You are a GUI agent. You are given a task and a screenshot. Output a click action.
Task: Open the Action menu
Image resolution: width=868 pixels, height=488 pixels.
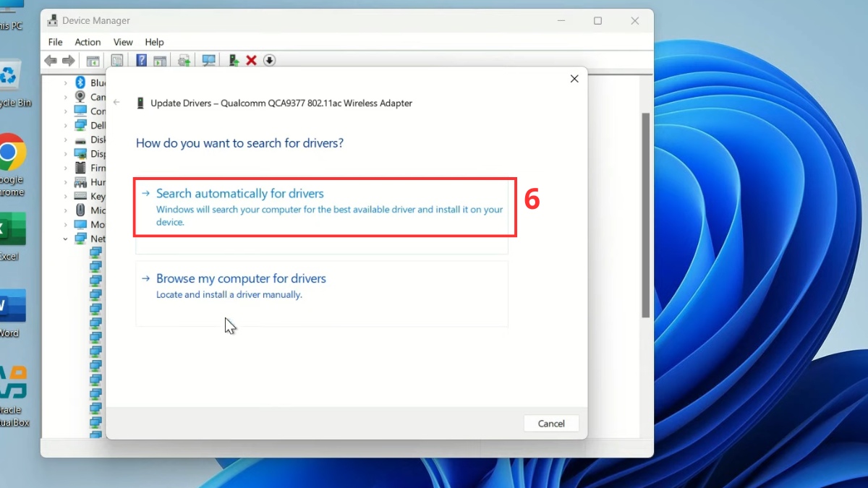click(88, 42)
